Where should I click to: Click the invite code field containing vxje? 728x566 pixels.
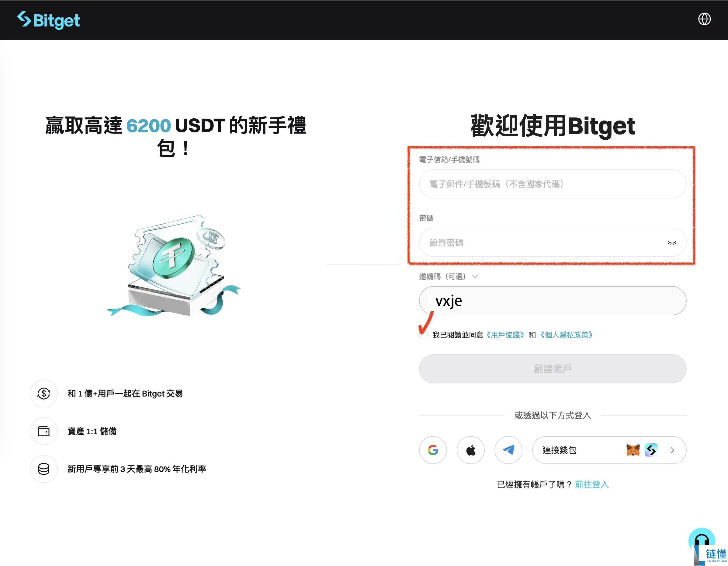(552, 301)
